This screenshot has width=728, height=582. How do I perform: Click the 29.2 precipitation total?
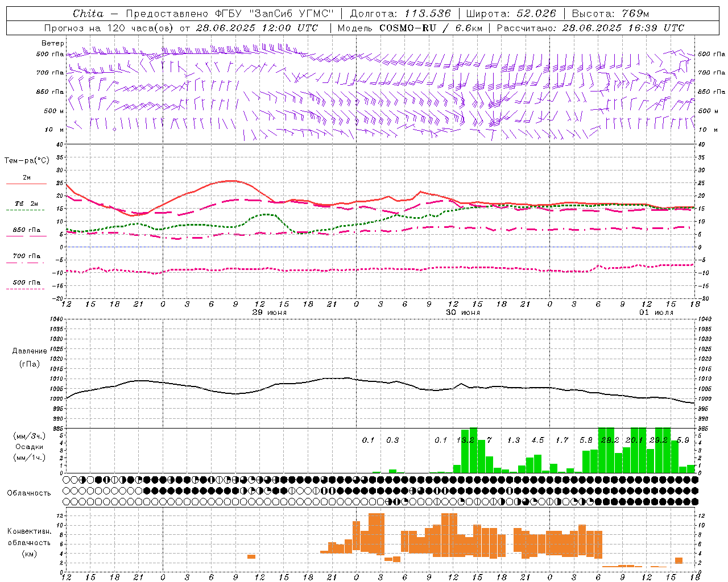(659, 440)
